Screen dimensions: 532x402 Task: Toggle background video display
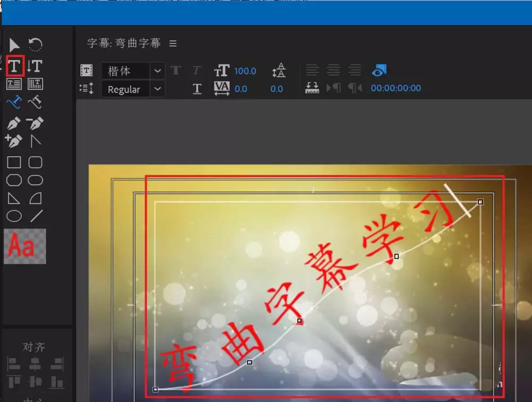pos(379,70)
